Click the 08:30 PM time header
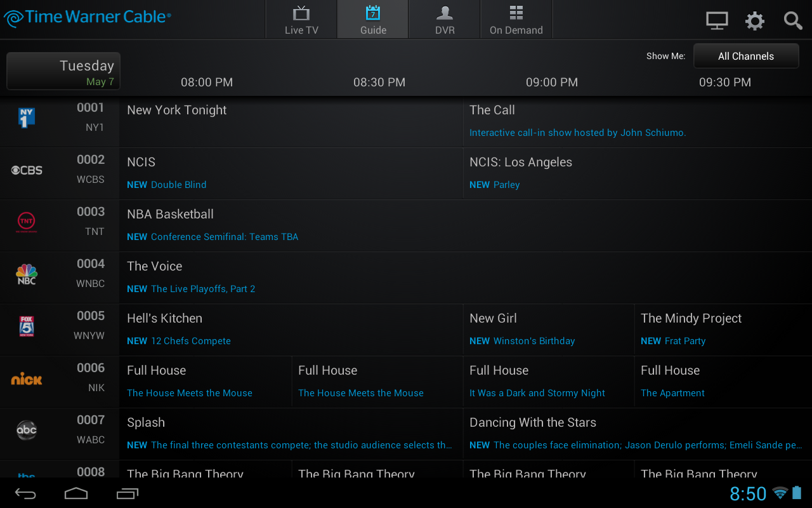Image resolution: width=812 pixels, height=508 pixels. click(379, 83)
